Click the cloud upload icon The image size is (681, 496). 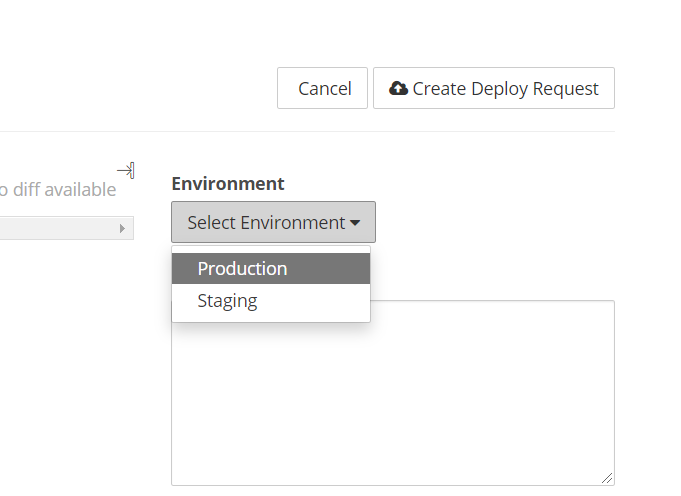(398, 88)
